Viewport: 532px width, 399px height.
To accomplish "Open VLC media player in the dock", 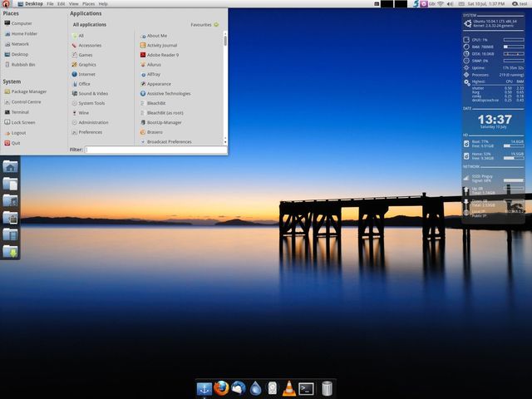I will tap(288, 388).
